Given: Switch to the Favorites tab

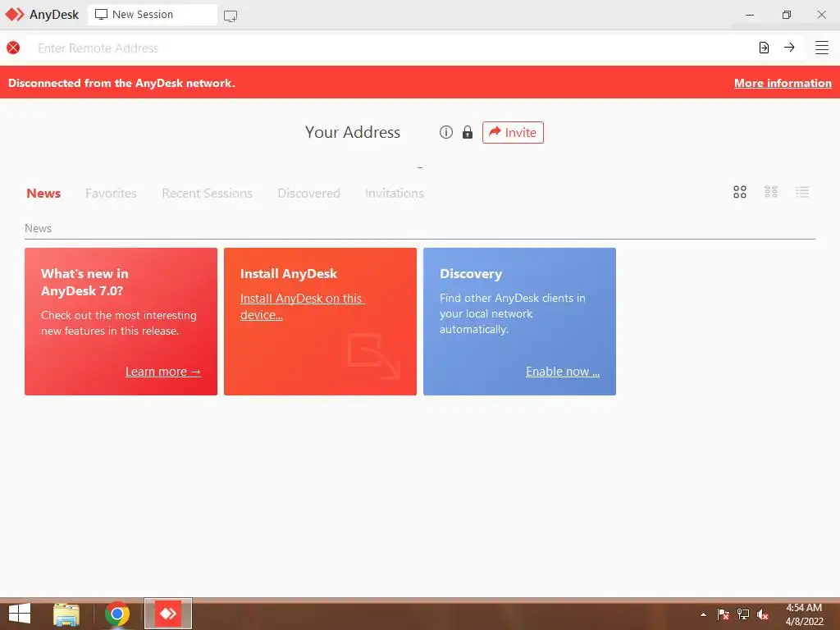Looking at the screenshot, I should (x=111, y=193).
